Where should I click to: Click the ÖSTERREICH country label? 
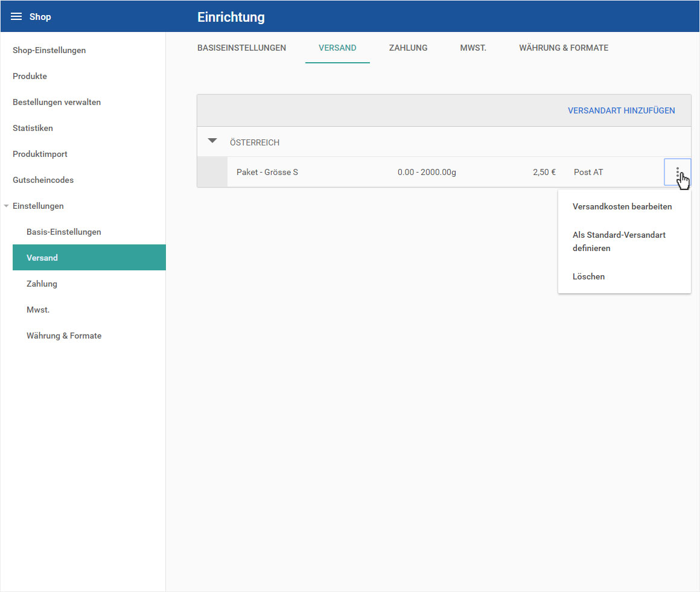pyautogui.click(x=255, y=142)
